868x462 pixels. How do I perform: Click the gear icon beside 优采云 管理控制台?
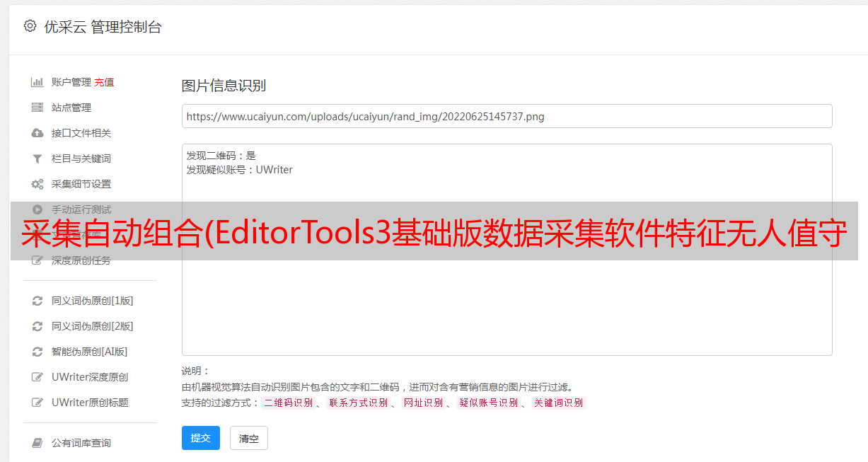[x=30, y=26]
